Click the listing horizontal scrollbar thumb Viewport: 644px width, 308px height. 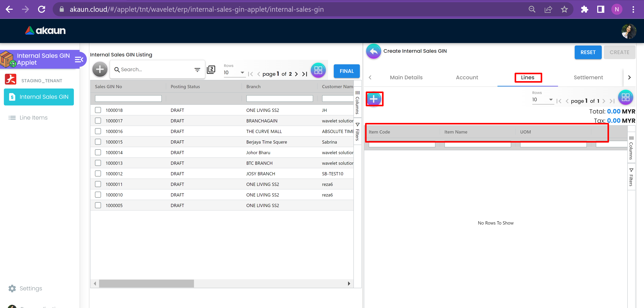146,283
